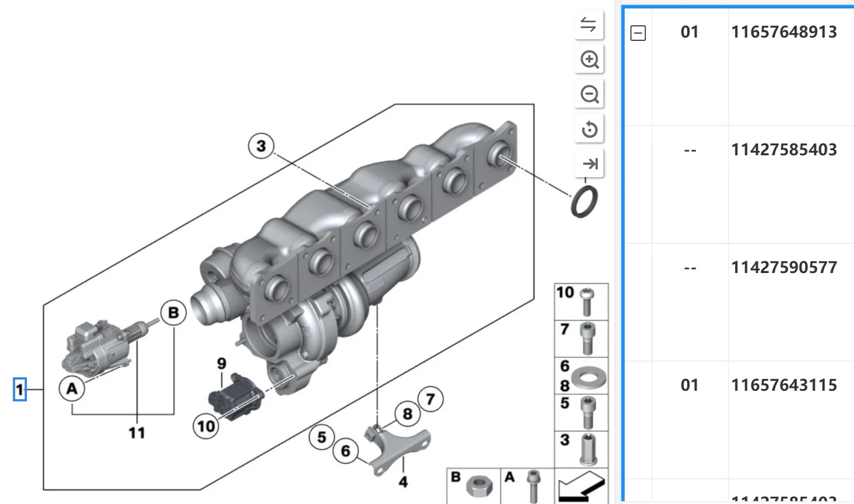Click callout circle 7 above the bracket
The image size is (854, 504).
(x=430, y=399)
